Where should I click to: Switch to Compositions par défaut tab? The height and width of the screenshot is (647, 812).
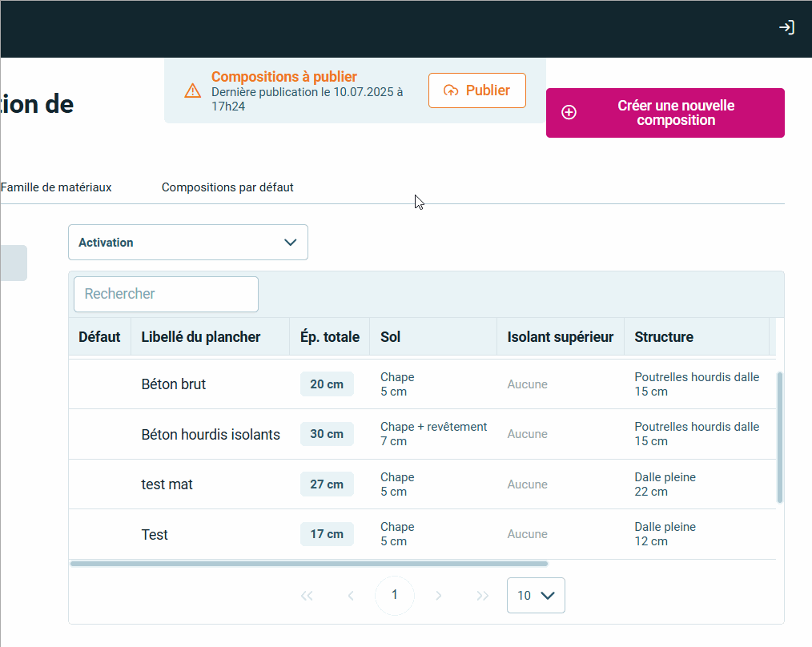tap(227, 187)
